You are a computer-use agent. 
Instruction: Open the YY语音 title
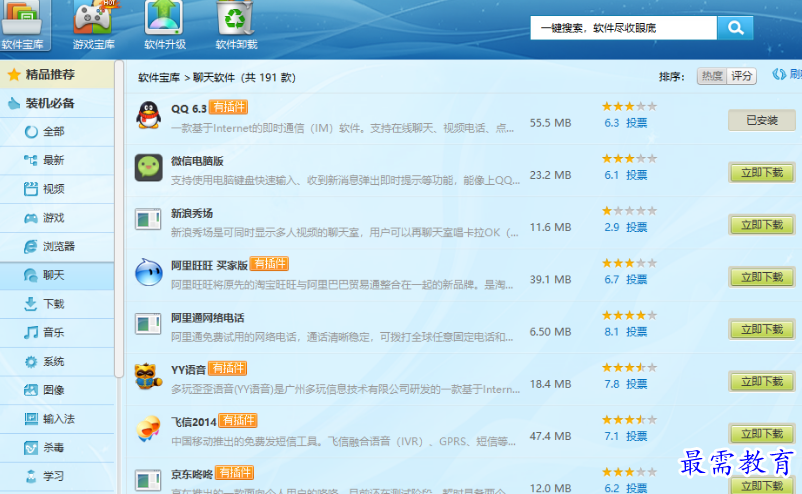(x=188, y=370)
